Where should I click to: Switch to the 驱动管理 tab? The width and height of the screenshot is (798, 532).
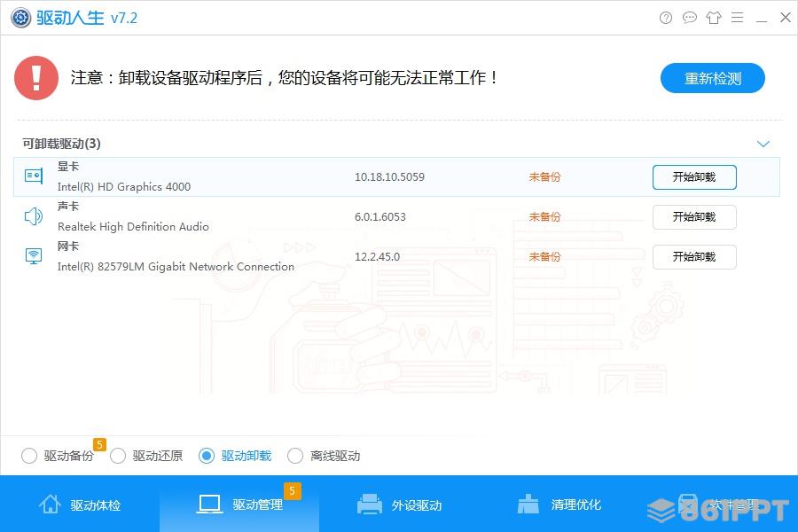coord(239,504)
